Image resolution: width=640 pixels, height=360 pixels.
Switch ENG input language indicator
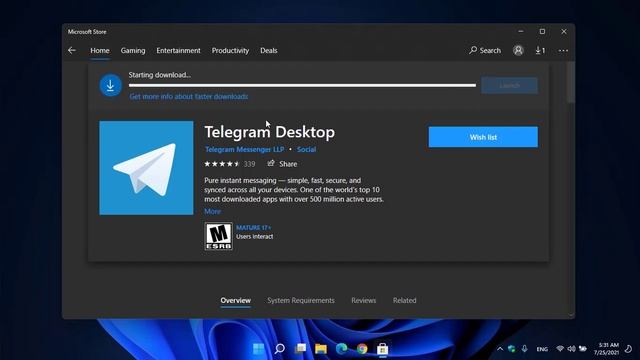point(542,349)
